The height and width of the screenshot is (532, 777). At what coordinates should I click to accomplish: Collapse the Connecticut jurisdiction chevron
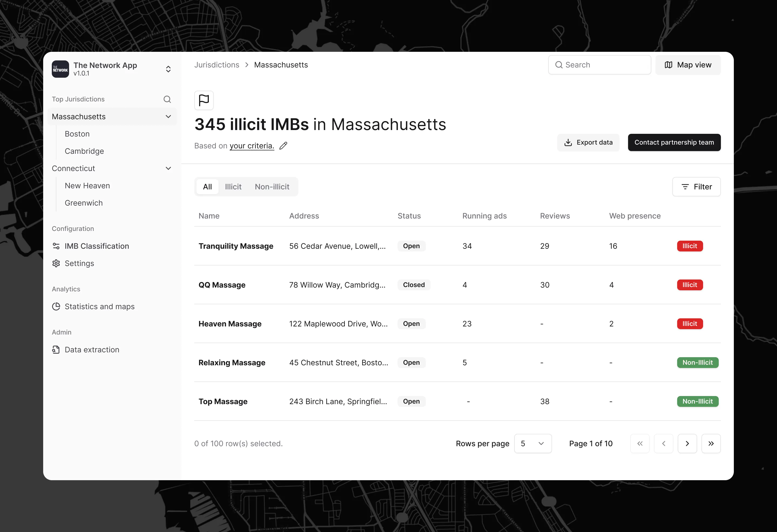point(168,168)
